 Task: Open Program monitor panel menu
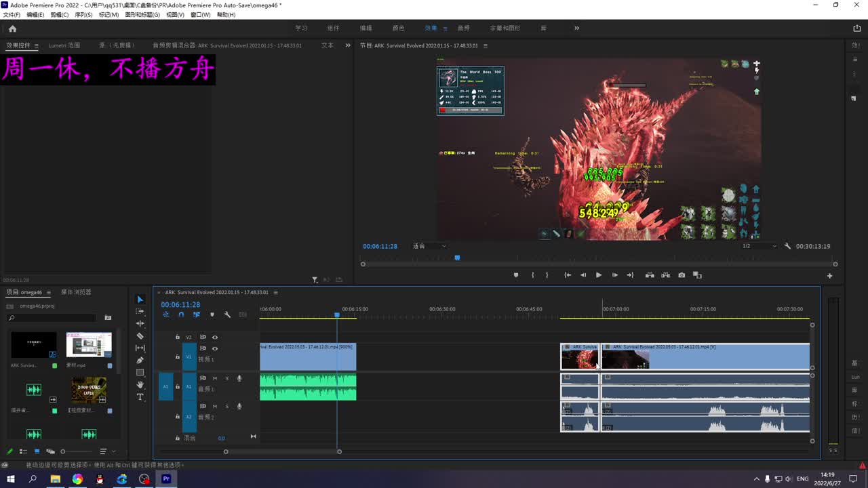[485, 45]
